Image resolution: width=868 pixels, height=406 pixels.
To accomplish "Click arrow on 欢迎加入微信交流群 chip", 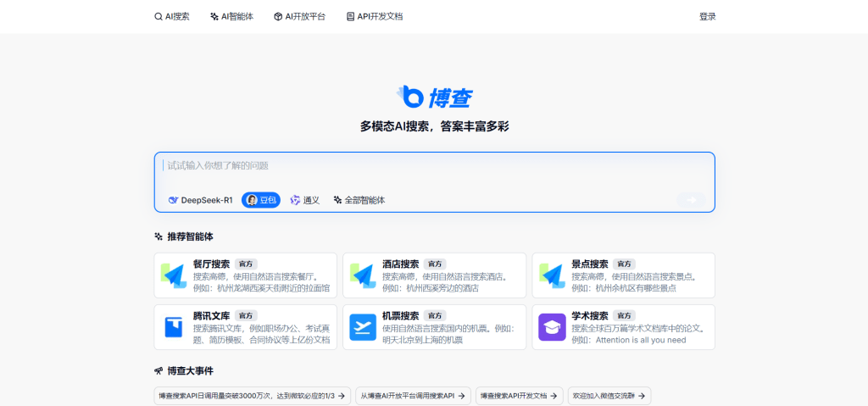I will [x=642, y=396].
